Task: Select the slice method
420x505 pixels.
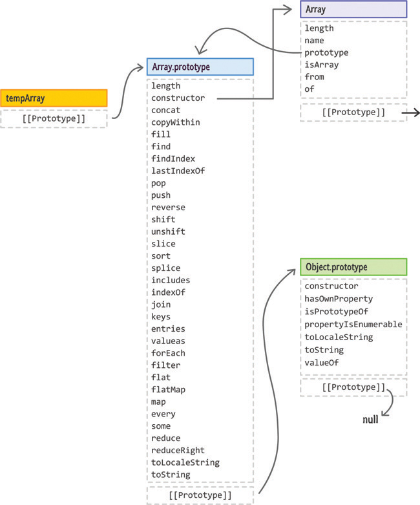Action: point(163,244)
